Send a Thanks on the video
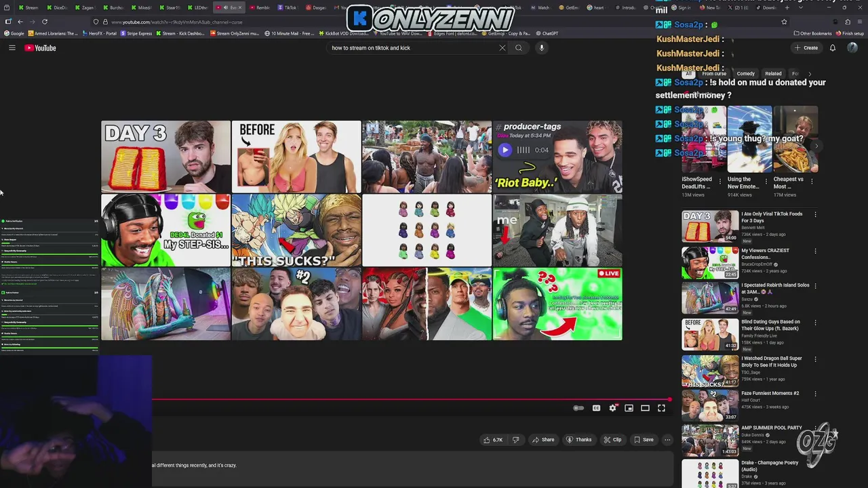The width and height of the screenshot is (868, 488). [578, 440]
